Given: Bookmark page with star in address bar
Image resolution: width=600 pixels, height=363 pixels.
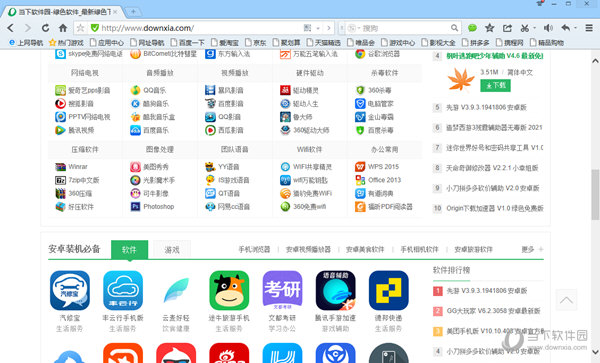Looking at the screenshot, I should (x=80, y=28).
